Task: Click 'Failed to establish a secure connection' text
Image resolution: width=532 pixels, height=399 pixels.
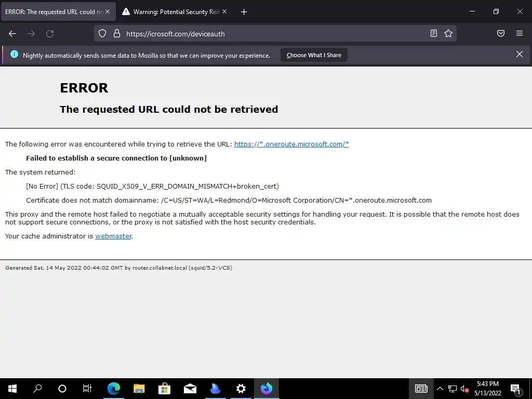Action: (116, 158)
